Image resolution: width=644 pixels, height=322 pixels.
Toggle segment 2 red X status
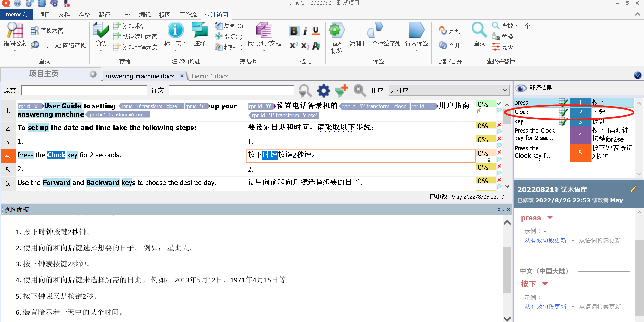point(499,125)
